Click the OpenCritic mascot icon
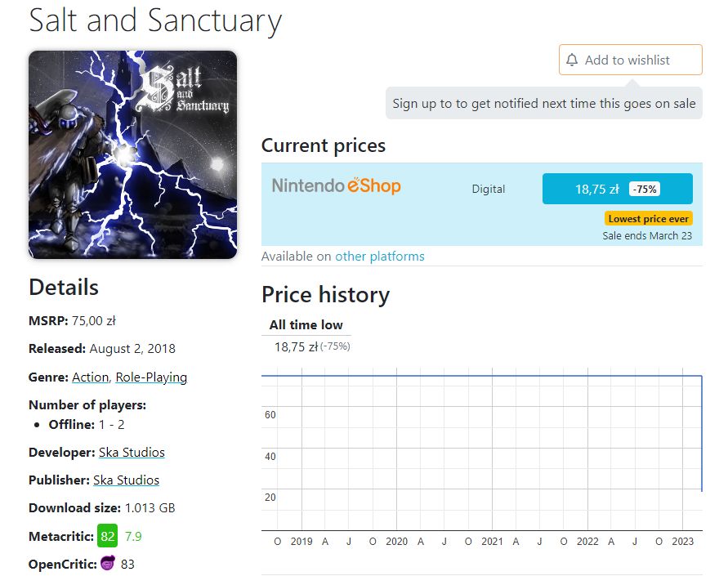This screenshot has width=728, height=576. 108,563
